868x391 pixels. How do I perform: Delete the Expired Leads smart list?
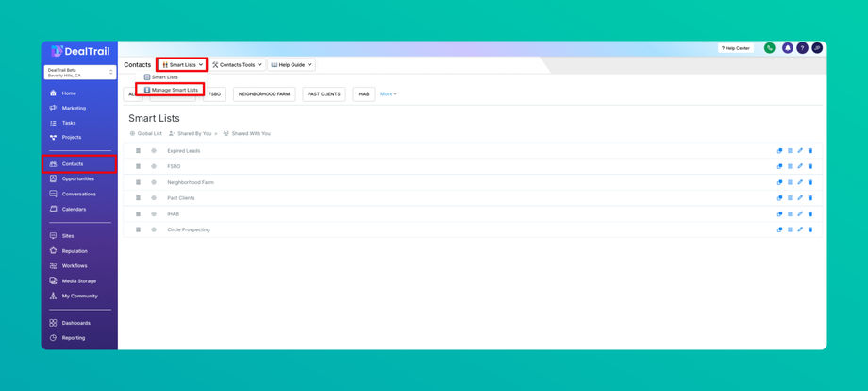(810, 151)
